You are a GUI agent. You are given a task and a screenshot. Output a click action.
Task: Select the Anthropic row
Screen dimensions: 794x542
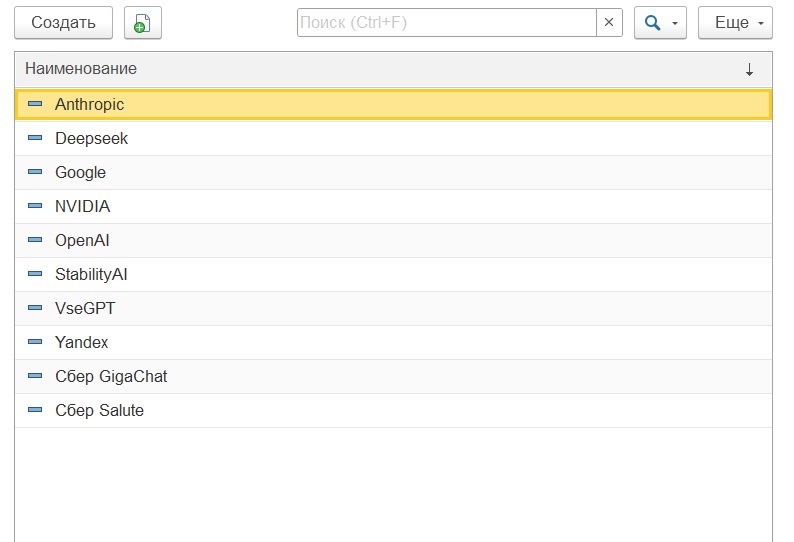[x=393, y=104]
